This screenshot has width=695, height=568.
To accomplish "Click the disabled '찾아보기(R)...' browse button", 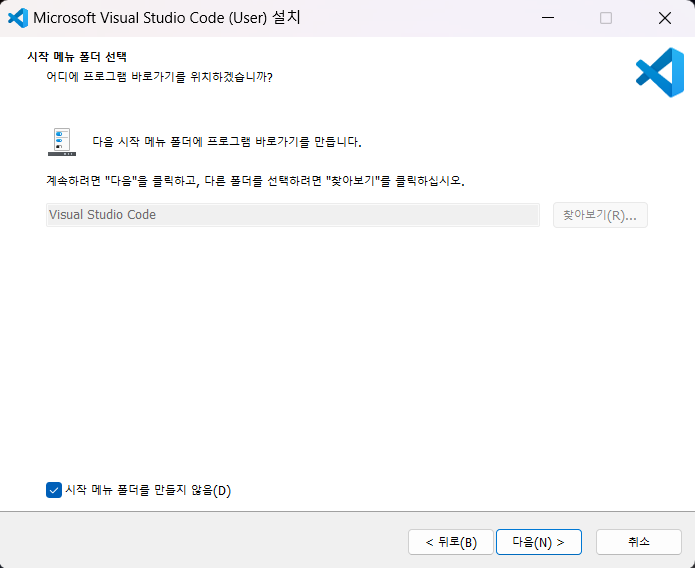I will click(600, 215).
